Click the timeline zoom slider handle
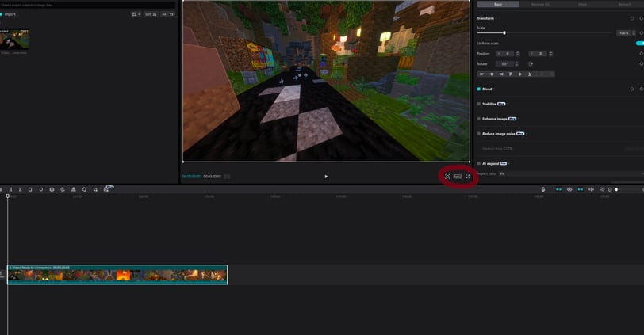This screenshot has height=335, width=644. tap(616, 189)
